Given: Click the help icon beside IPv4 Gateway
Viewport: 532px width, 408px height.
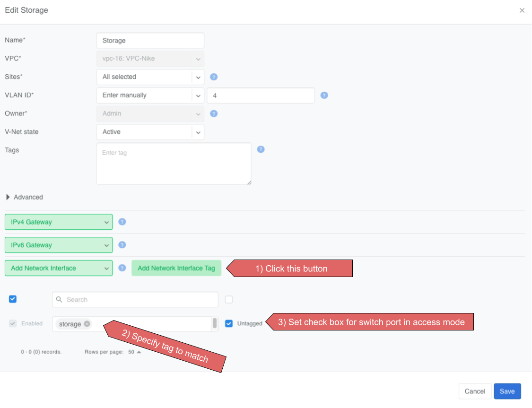Looking at the screenshot, I should click(x=122, y=222).
